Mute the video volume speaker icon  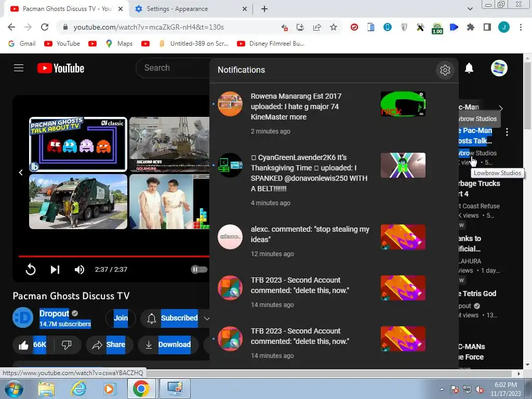coord(79,270)
